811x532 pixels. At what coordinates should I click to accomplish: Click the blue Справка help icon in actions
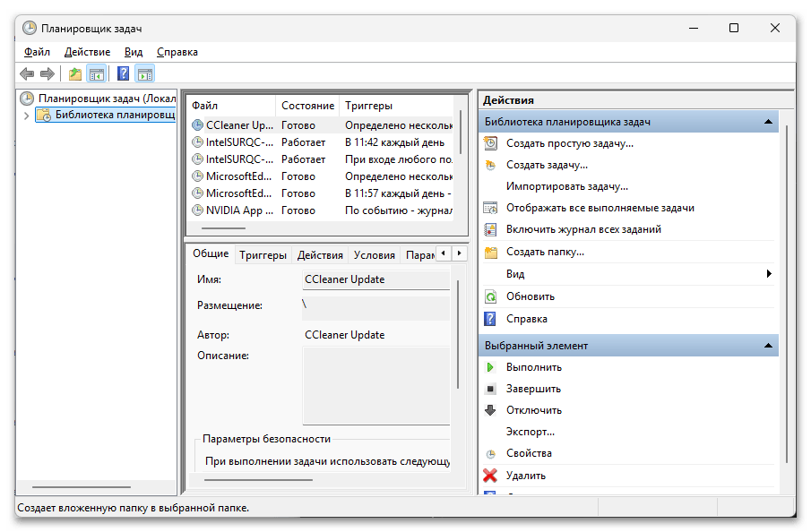click(490, 319)
